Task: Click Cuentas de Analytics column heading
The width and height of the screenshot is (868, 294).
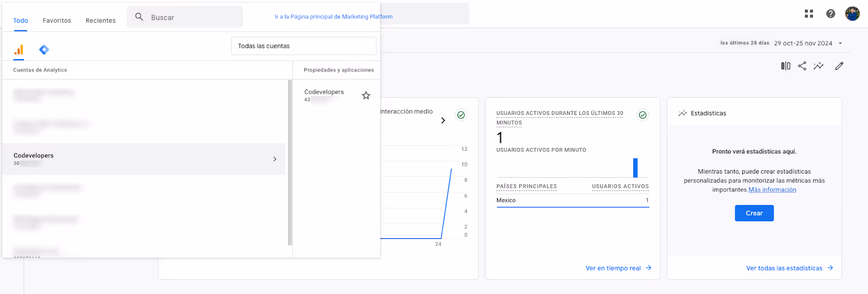Action: 40,70
